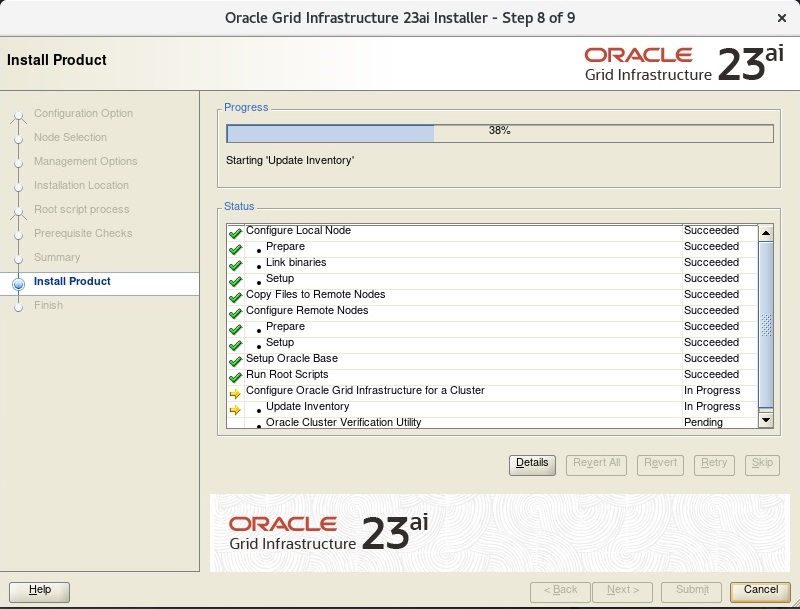Click green checkmark beside Run Root Scripts
The width and height of the screenshot is (800, 609).
(235, 377)
